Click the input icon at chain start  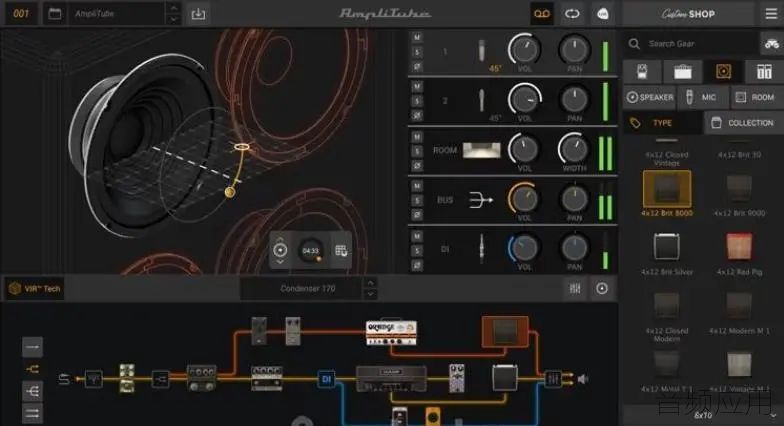[64, 380]
